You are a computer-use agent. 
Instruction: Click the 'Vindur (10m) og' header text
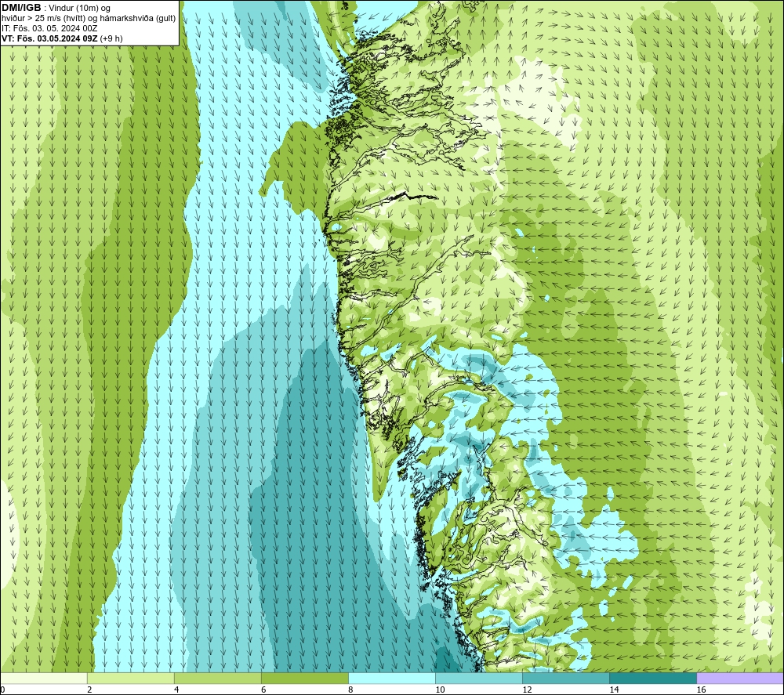click(x=79, y=8)
